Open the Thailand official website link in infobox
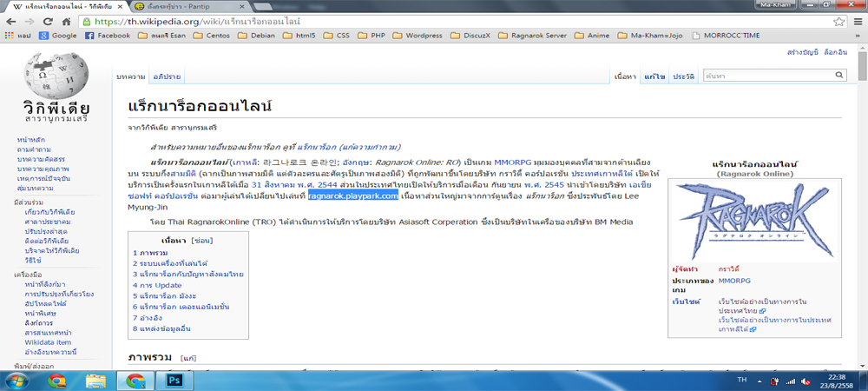The image size is (868, 391). [764, 306]
